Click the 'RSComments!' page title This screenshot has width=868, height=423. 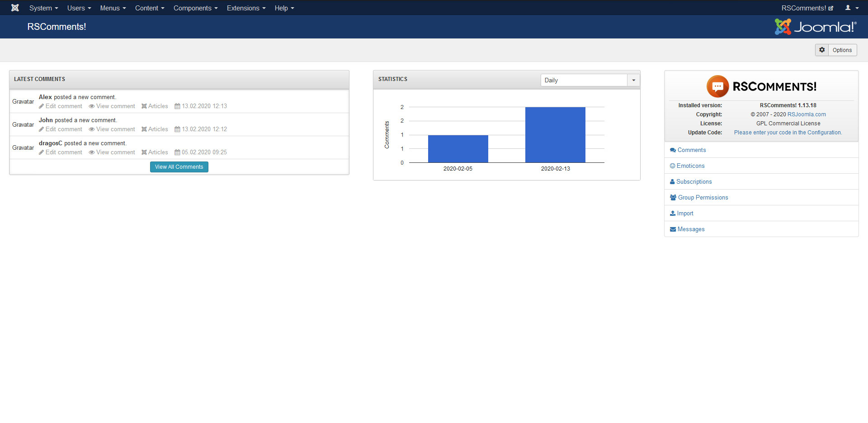57,27
